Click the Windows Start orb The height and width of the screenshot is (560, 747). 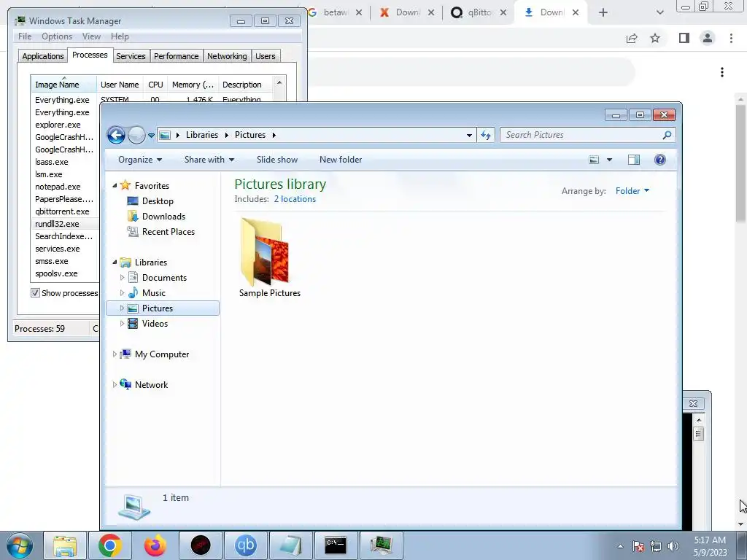pos(20,545)
